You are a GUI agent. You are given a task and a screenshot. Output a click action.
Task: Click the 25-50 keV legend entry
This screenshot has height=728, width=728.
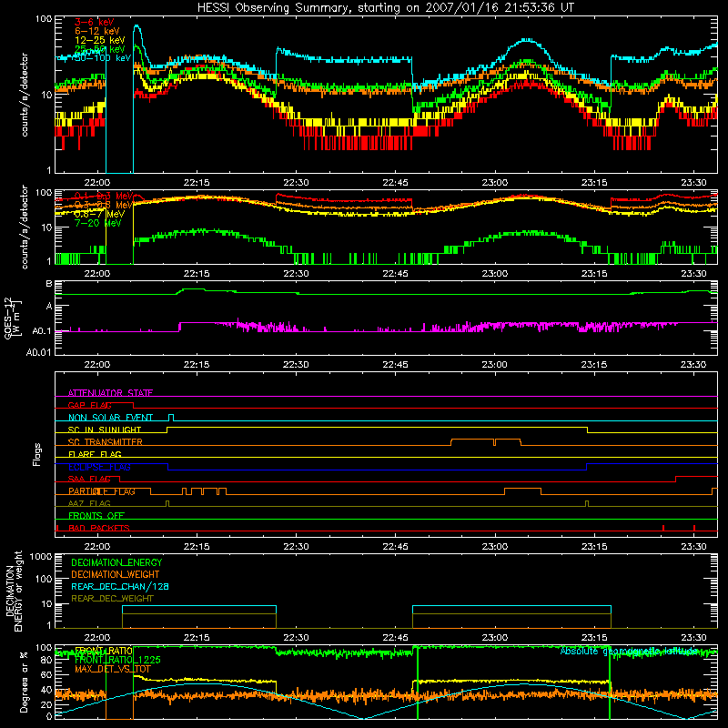coord(100,49)
